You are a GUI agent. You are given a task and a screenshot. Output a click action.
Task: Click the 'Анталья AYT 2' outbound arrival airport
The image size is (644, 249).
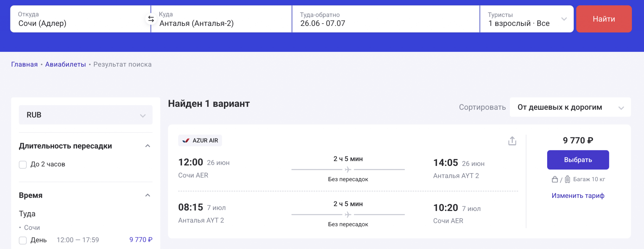456,176
